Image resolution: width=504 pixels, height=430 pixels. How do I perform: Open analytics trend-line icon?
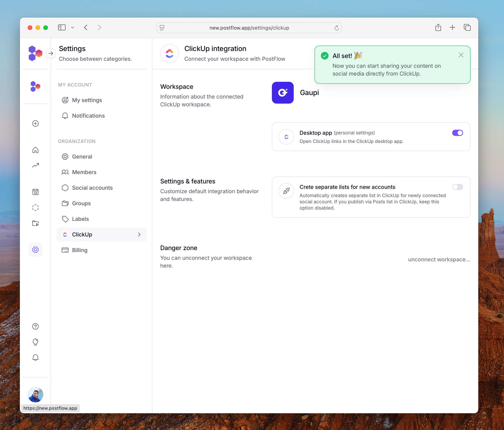click(35, 165)
